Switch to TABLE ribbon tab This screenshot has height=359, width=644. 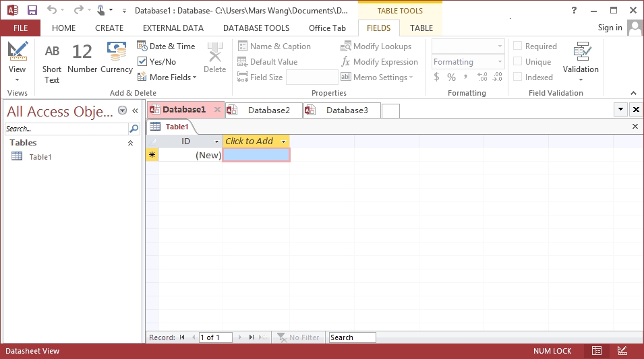click(421, 28)
